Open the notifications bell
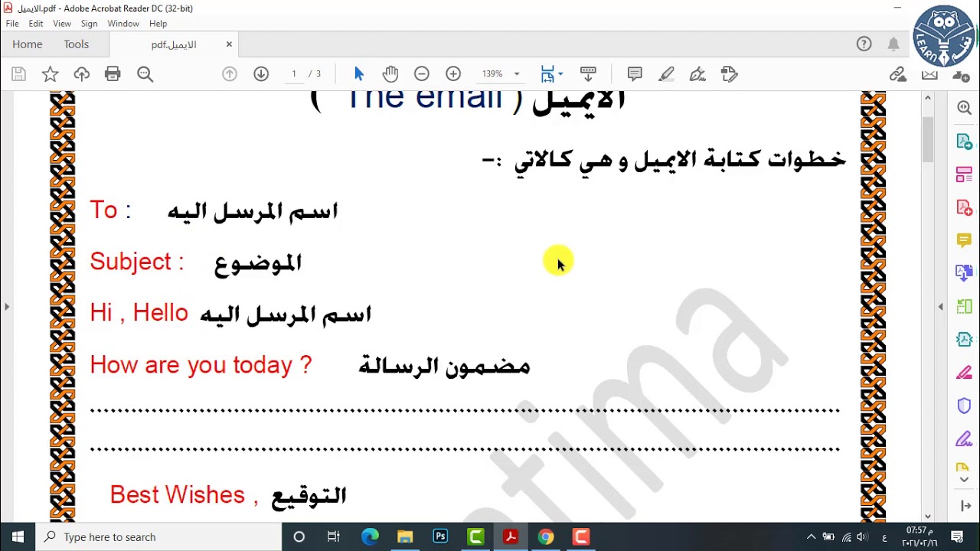This screenshot has width=980, height=551. click(893, 44)
